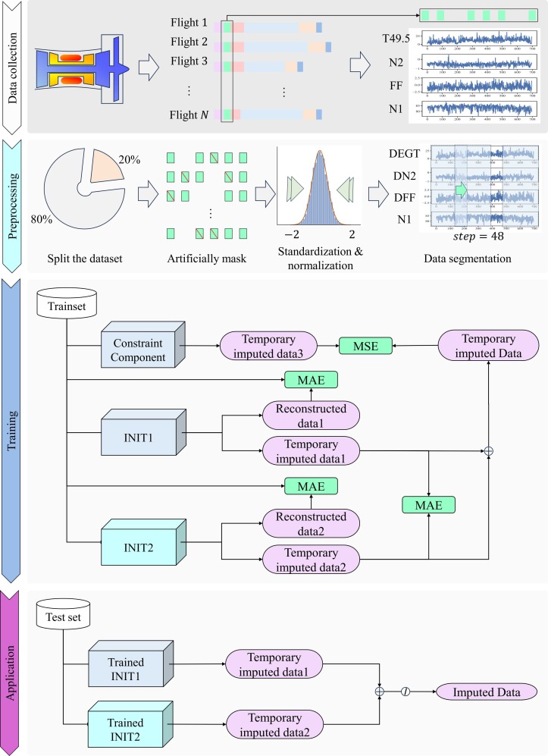Select the Temporary imputed data3 node

point(270,344)
